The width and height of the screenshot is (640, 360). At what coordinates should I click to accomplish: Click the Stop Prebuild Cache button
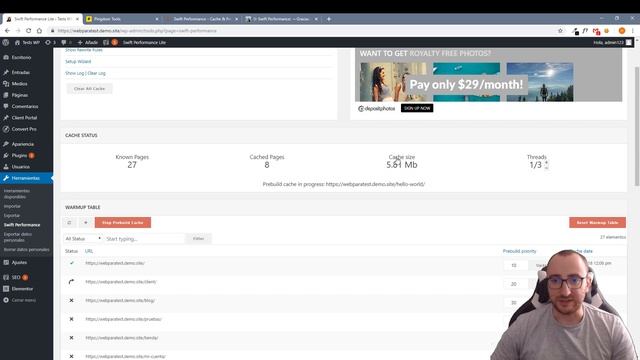[x=123, y=222]
